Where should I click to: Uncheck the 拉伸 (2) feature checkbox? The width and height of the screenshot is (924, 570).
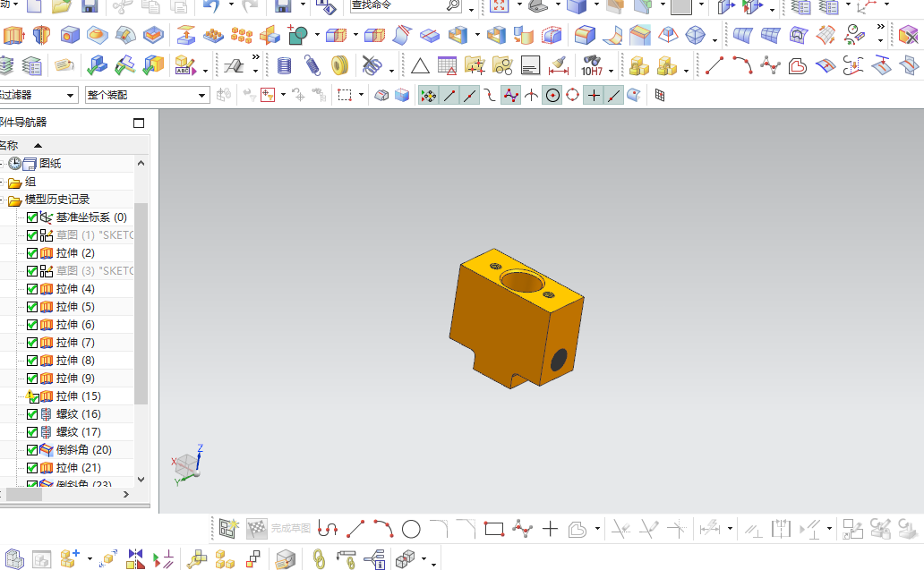[32, 253]
